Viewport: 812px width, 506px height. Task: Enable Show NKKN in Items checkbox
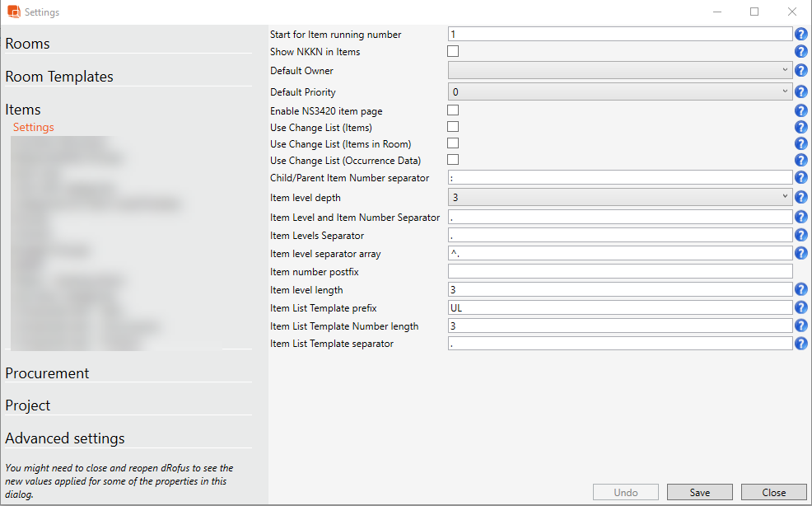[x=453, y=52]
